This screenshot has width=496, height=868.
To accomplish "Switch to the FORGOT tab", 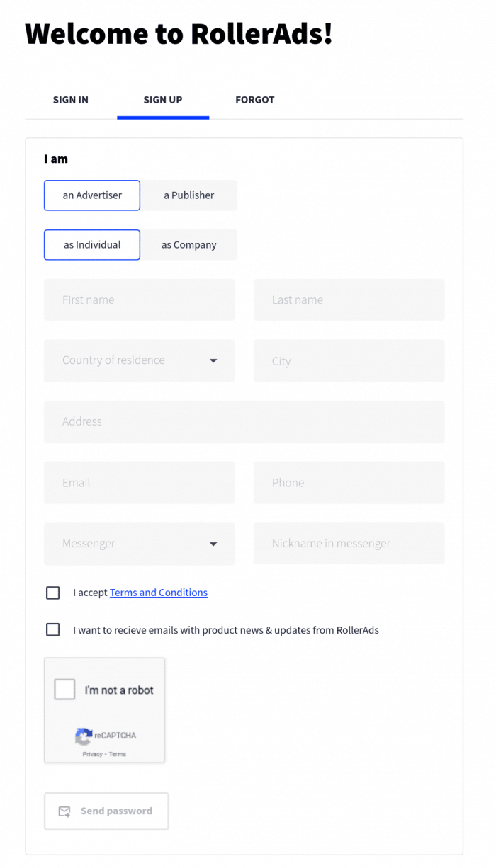I will [x=254, y=100].
